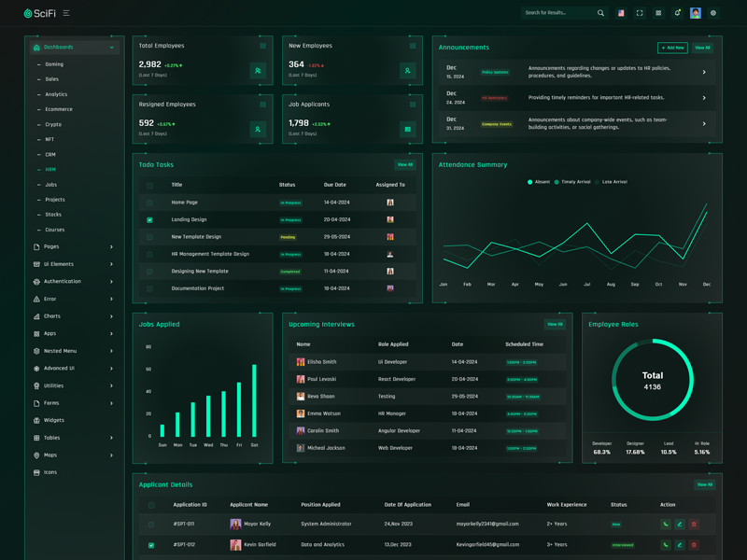This screenshot has width=747, height=560.
Task: Click the edit icon for Mayor Kelly
Action: [680, 525]
